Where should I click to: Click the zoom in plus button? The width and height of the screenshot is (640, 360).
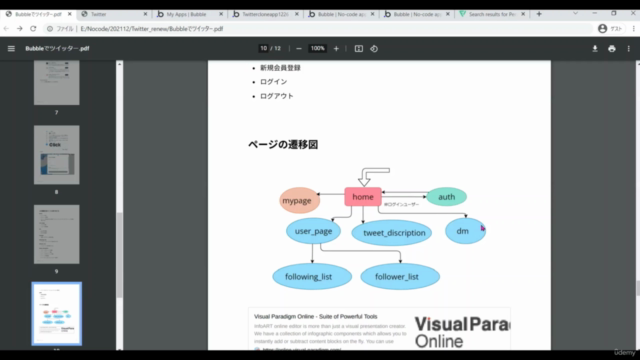336,49
